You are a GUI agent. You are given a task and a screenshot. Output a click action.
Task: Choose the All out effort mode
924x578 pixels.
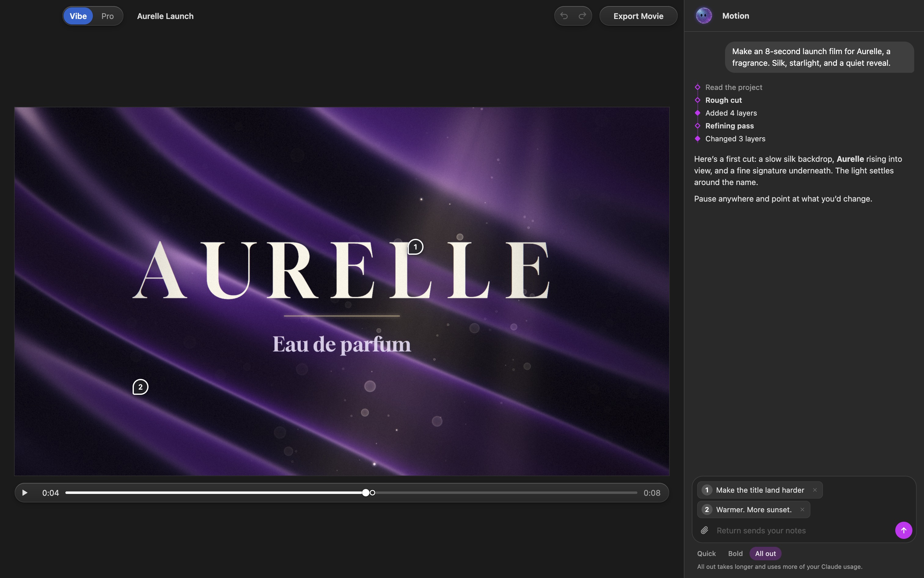(765, 554)
